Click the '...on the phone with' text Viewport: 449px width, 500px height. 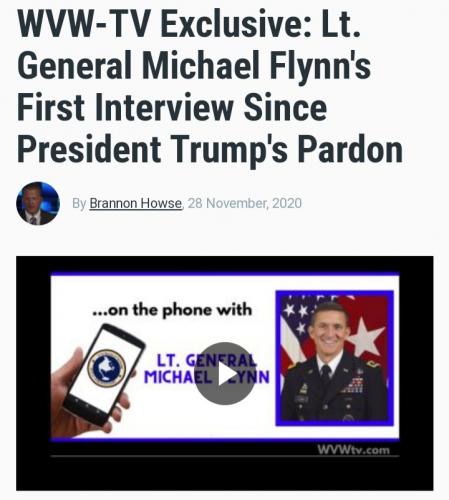tap(172, 310)
